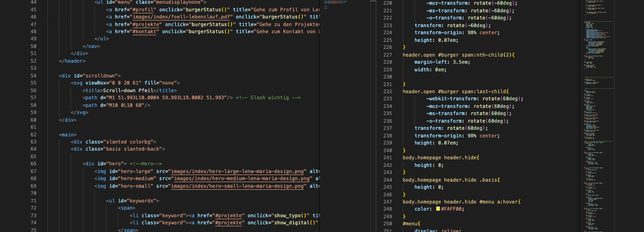Click the left editor's minimap

[336, 4]
